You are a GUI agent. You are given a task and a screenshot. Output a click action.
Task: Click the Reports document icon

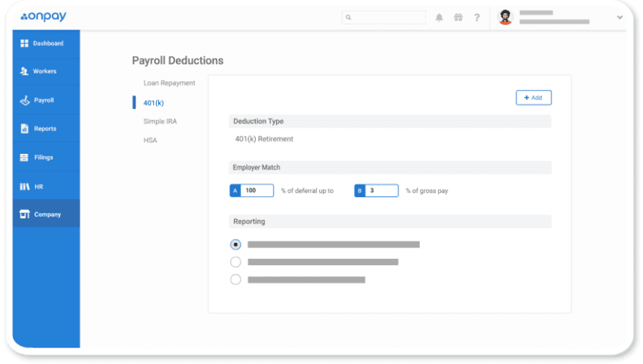click(24, 128)
